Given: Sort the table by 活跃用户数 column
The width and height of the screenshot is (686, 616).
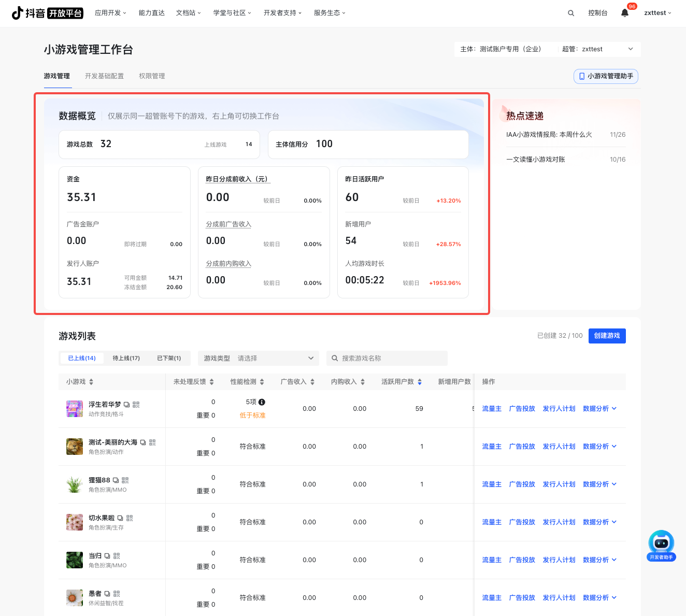Looking at the screenshot, I should tap(420, 382).
